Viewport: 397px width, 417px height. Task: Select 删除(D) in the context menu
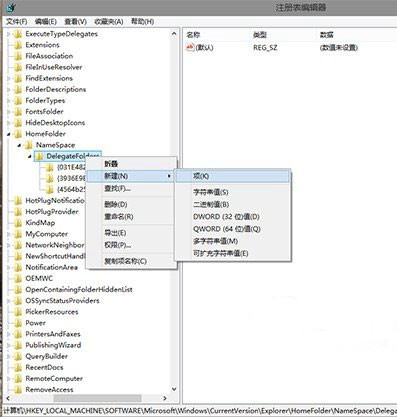click(x=131, y=204)
